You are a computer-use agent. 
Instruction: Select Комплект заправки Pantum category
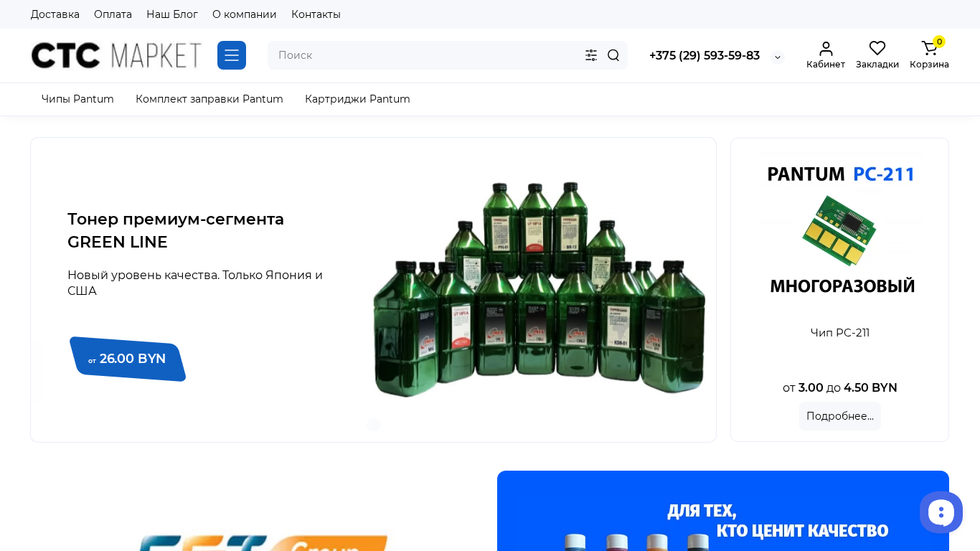[x=209, y=99]
